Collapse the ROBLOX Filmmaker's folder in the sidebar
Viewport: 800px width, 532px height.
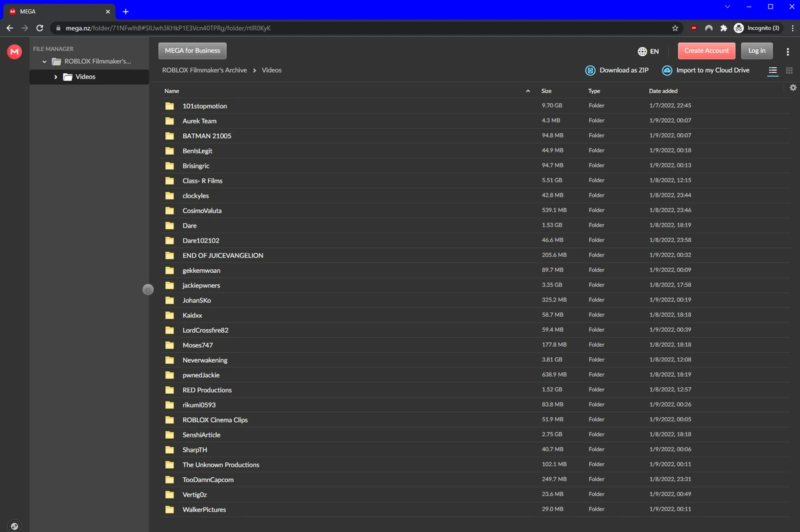click(x=44, y=61)
